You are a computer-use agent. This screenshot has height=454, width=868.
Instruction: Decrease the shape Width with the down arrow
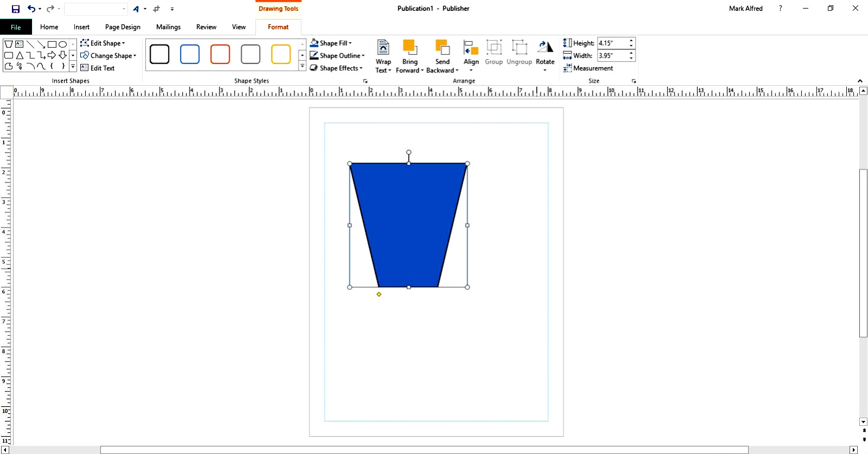pos(631,58)
